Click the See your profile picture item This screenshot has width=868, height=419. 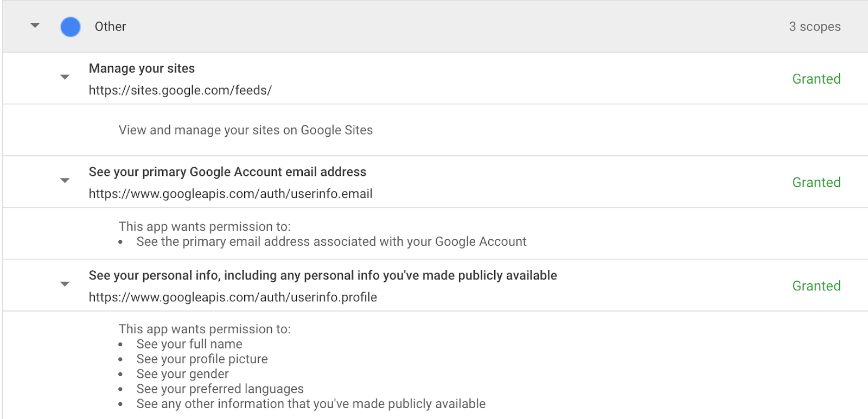click(x=202, y=359)
